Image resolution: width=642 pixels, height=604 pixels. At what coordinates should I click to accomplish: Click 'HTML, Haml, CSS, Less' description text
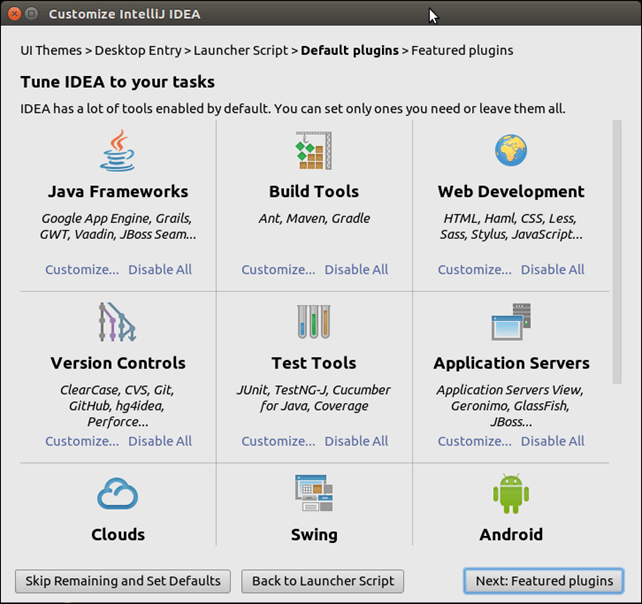point(511,226)
